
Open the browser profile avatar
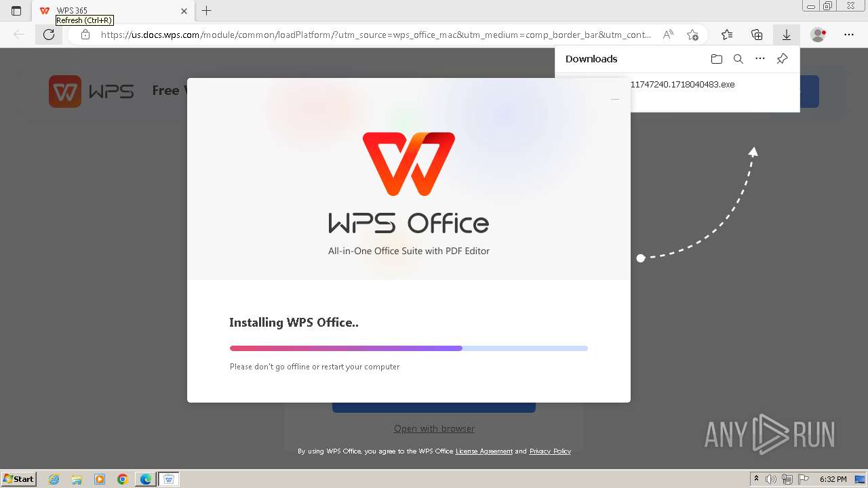[818, 35]
